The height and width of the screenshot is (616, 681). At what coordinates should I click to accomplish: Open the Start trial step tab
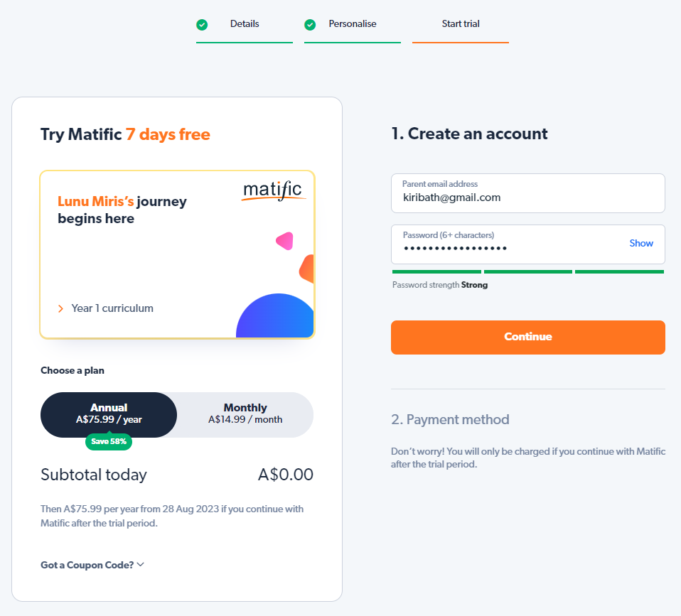pos(461,24)
